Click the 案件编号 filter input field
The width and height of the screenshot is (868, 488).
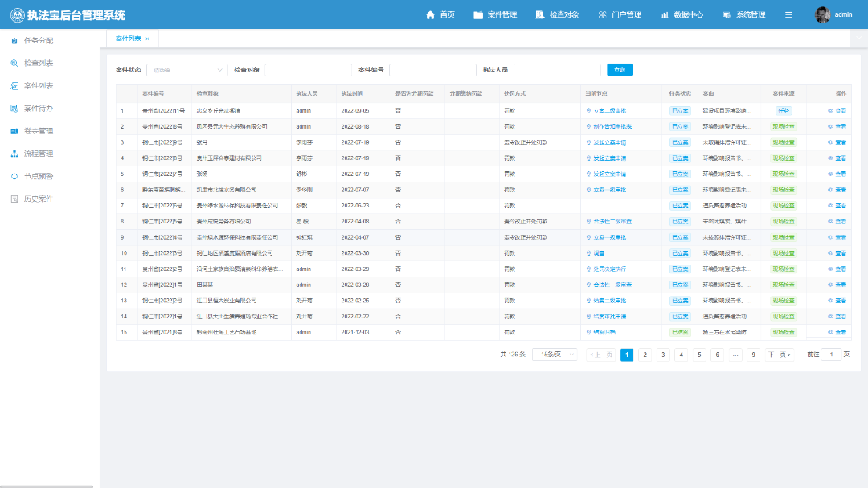tap(432, 70)
